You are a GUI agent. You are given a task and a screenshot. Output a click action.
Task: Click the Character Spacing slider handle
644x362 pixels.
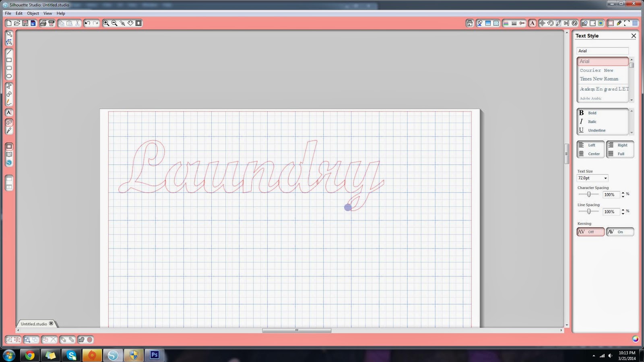pos(589,194)
